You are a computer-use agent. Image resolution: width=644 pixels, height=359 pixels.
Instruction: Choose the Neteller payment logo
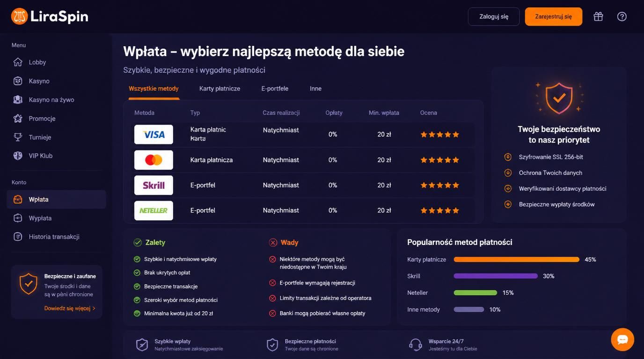click(x=154, y=210)
